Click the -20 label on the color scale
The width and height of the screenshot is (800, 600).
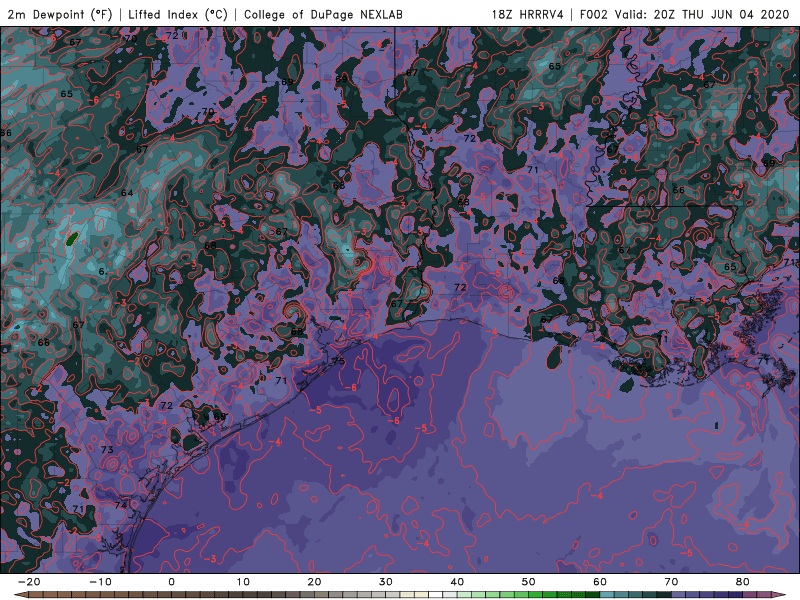(x=29, y=582)
